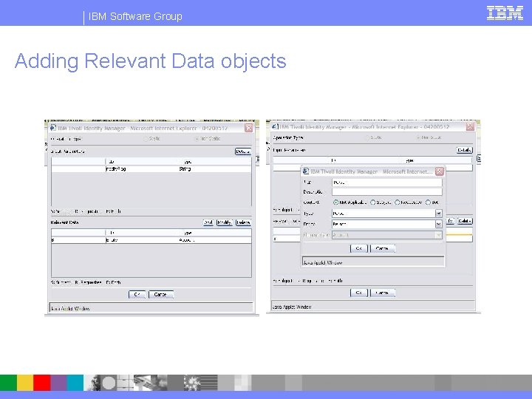The height and width of the screenshot is (399, 532).
Task: Open the disabled Element type dropdown
Action: (438, 235)
